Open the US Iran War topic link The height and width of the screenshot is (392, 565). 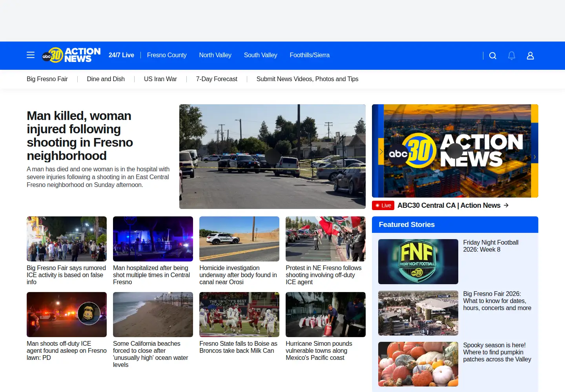pos(160,79)
